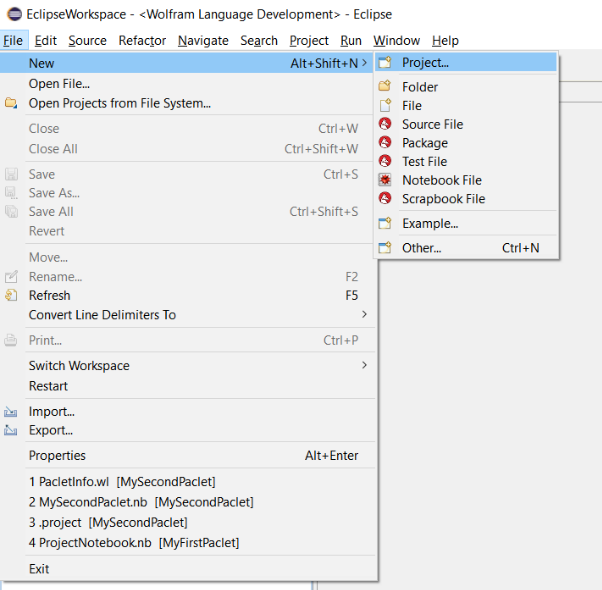Click the Refresh icon in File menu
This screenshot has width=602, height=590.
pyautogui.click(x=12, y=295)
